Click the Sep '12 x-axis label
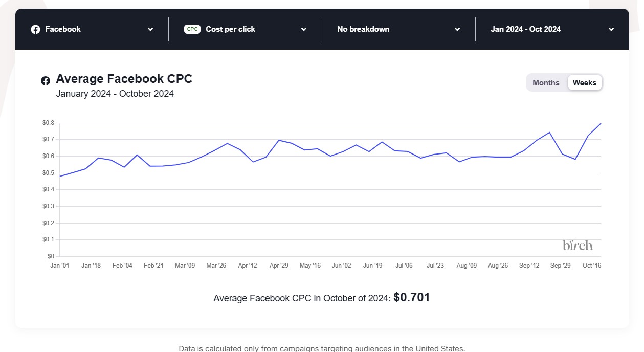This screenshot has height=352, width=644. (529, 266)
